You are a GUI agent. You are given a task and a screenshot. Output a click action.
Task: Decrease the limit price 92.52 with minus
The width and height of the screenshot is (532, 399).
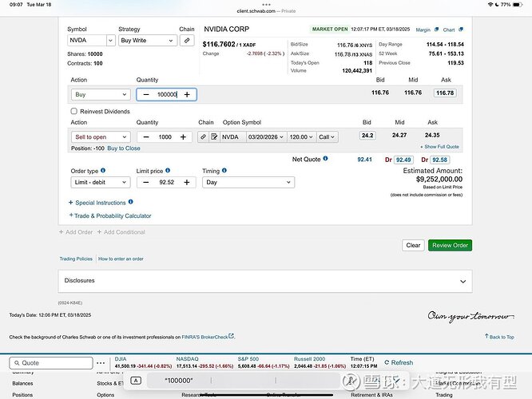click(146, 183)
